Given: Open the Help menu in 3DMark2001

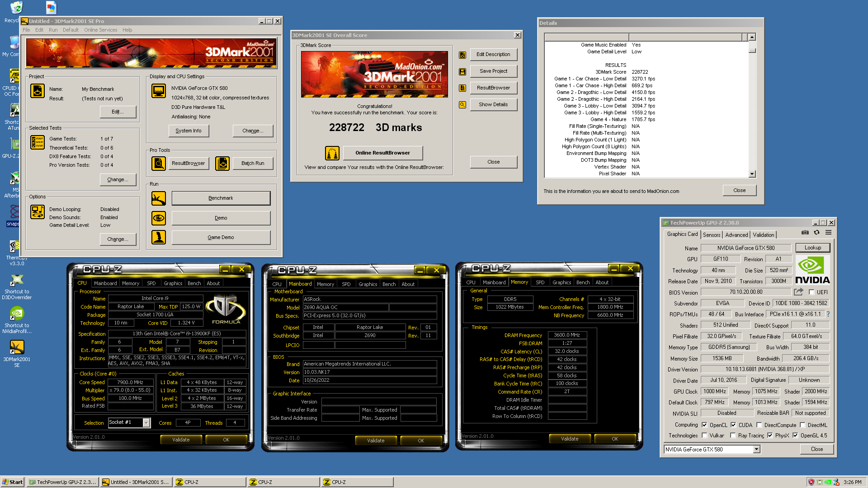Looking at the screenshot, I should (x=127, y=30).
